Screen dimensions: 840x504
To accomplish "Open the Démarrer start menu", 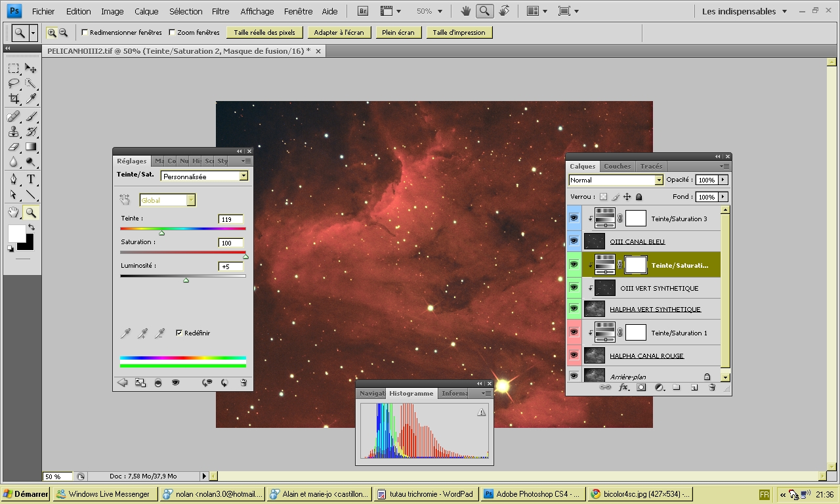I will pyautogui.click(x=26, y=494).
